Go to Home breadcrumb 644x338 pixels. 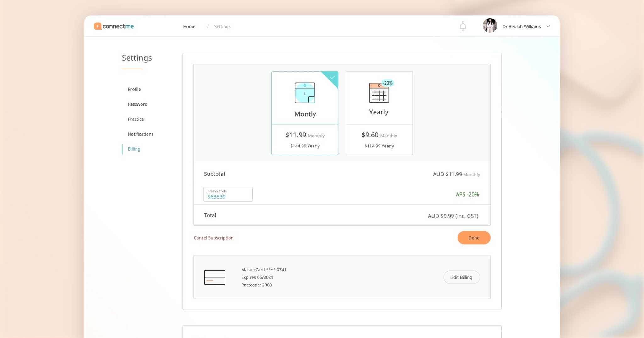click(189, 27)
